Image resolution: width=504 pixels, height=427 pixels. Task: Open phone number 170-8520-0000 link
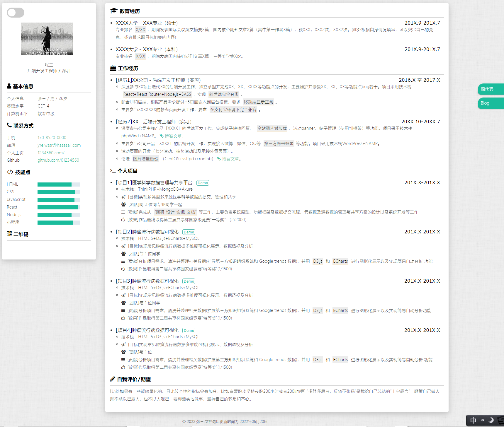click(52, 138)
